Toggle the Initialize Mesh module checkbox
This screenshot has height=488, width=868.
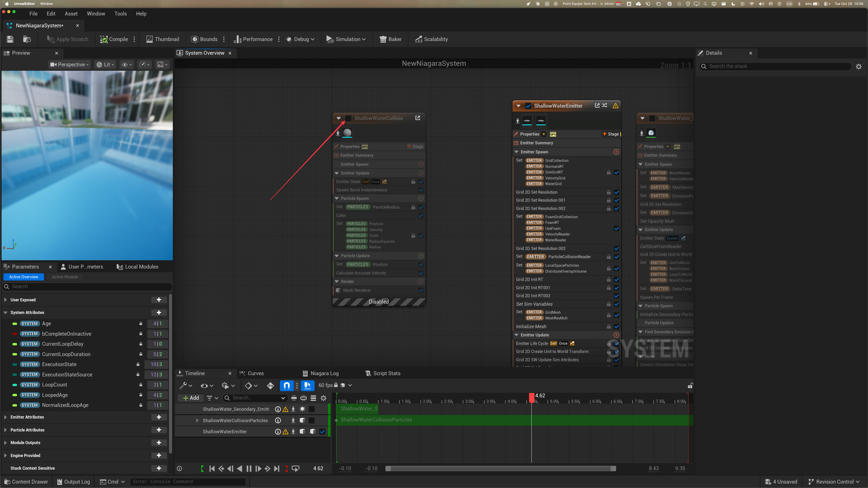pyautogui.click(x=617, y=327)
